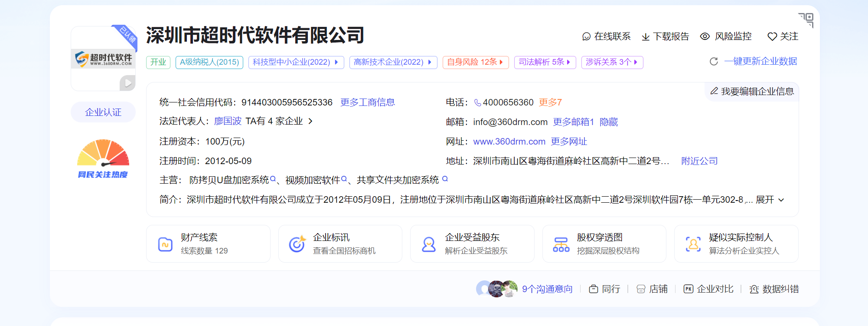Open the QR code icon in corner
868x326 pixels.
pos(806,20)
